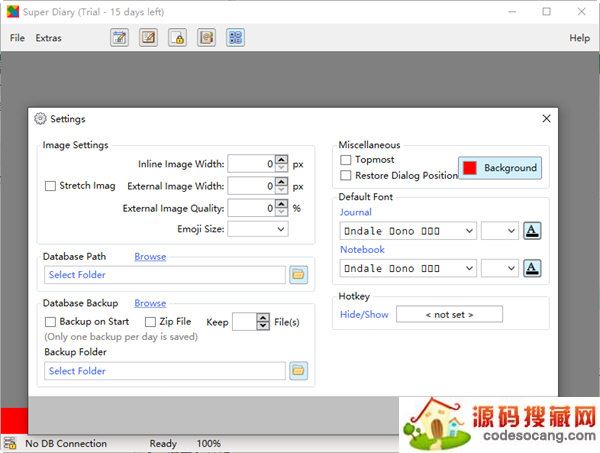Screen dimensions: 600x453
Task: Open the File menu
Action: pos(17,38)
